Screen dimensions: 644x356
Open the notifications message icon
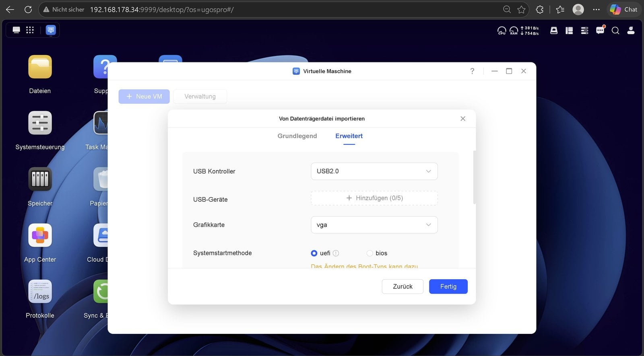pyautogui.click(x=600, y=30)
